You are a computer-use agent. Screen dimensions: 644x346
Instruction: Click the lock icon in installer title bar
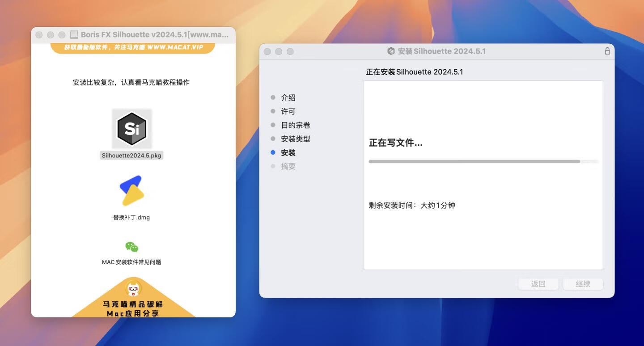click(607, 51)
